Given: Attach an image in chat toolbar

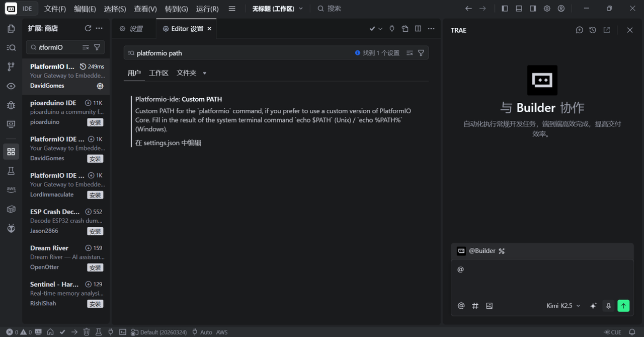Looking at the screenshot, I should click(x=489, y=306).
